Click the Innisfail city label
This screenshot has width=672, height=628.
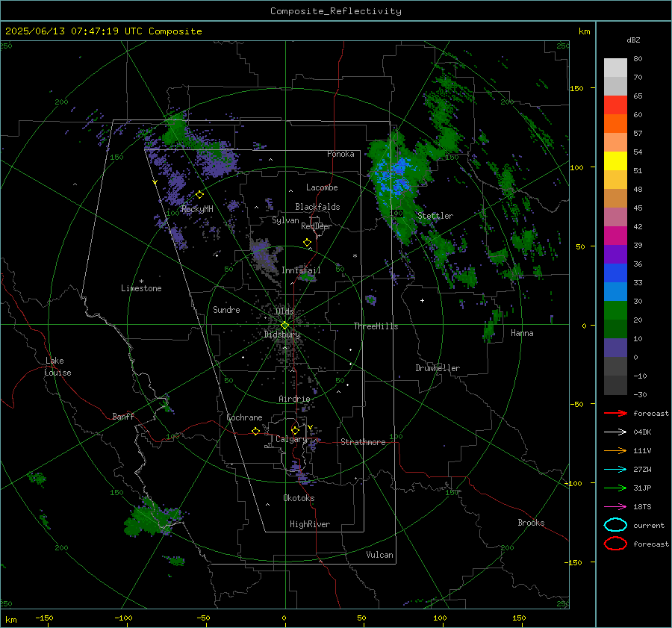click(x=301, y=270)
